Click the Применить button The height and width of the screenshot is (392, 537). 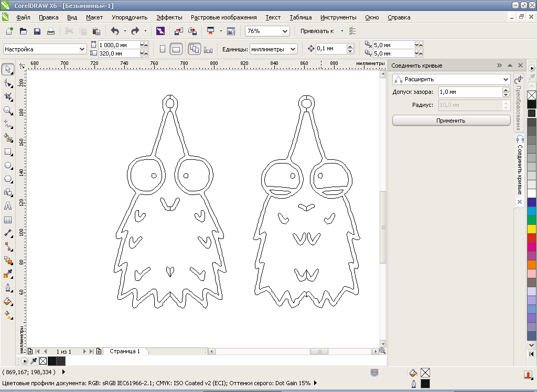click(x=451, y=121)
